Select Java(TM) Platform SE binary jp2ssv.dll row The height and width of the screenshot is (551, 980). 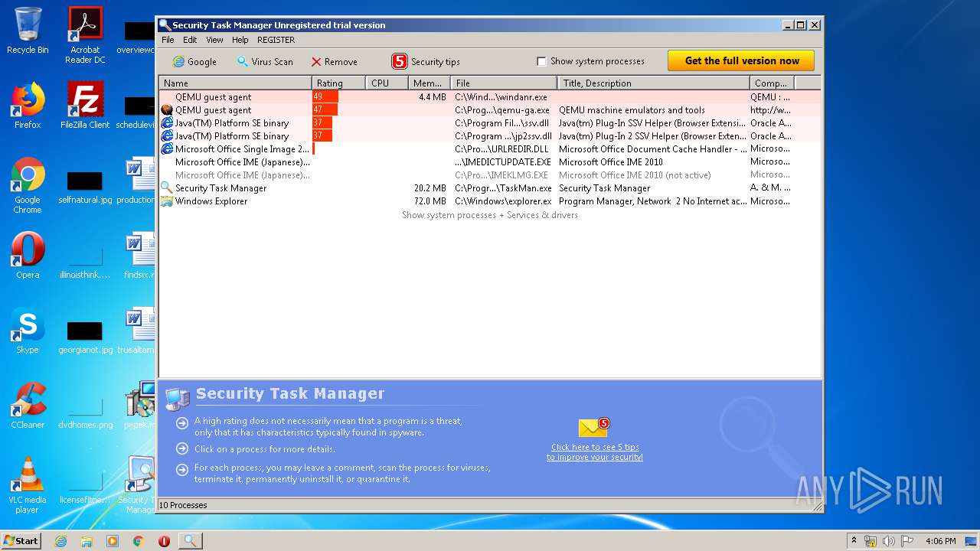point(490,136)
